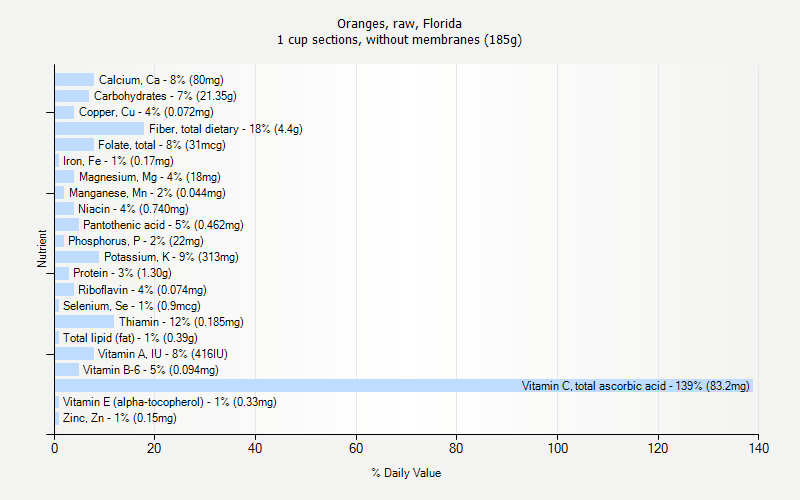Click the '% Daily Value' x-axis label
This screenshot has width=800, height=500.
(405, 473)
